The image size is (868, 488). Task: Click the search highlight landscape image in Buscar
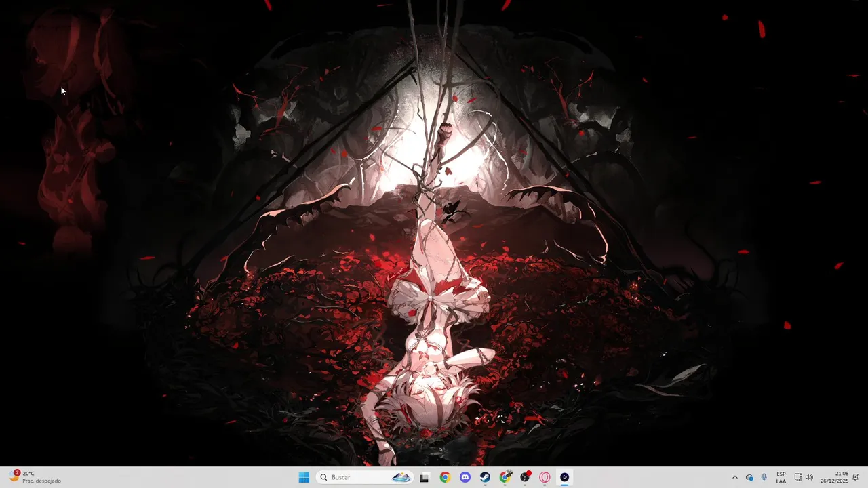(401, 477)
